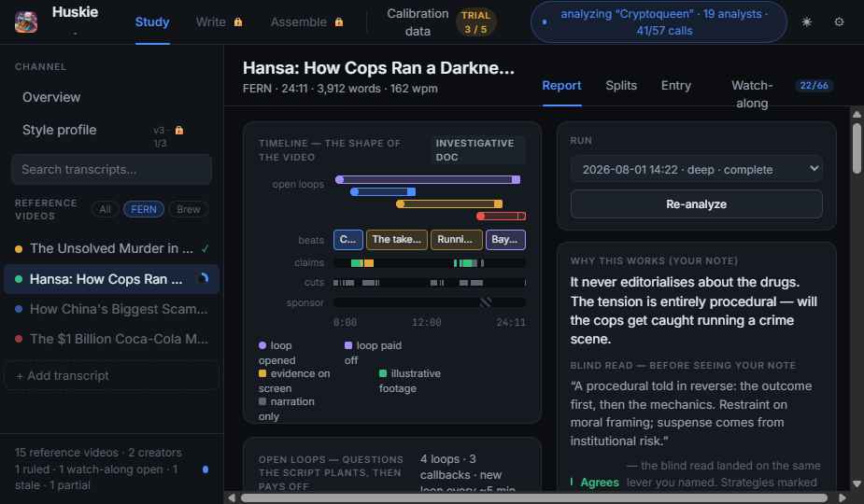Click the lock icon beside Style profile
Image resolution: width=864 pixels, height=504 pixels.
coord(179,130)
